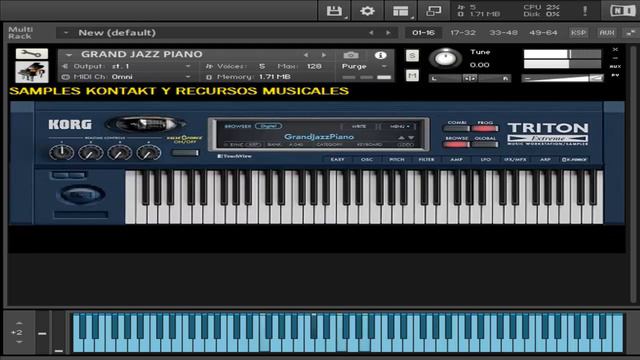Screen dimensions: 640x360
Task: Show the AUX panel button in rack header
Action: pyautogui.click(x=607, y=33)
